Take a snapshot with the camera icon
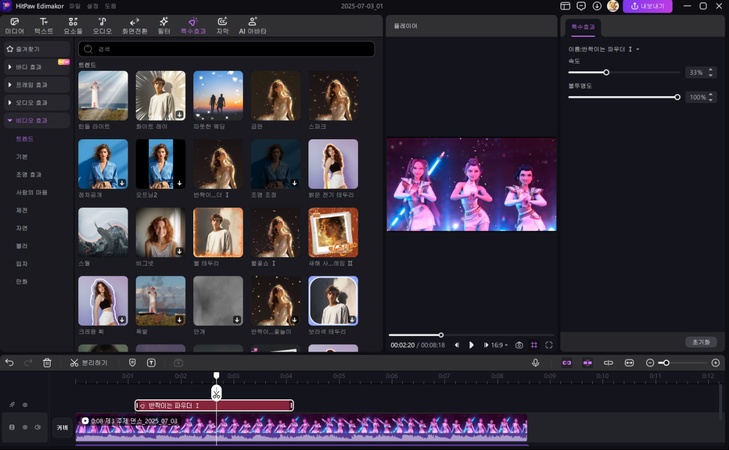The image size is (729, 450). point(519,345)
